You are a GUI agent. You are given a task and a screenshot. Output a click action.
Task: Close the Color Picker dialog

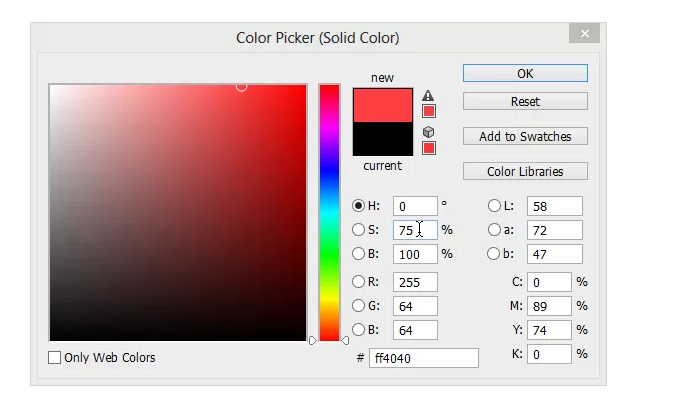coord(584,34)
